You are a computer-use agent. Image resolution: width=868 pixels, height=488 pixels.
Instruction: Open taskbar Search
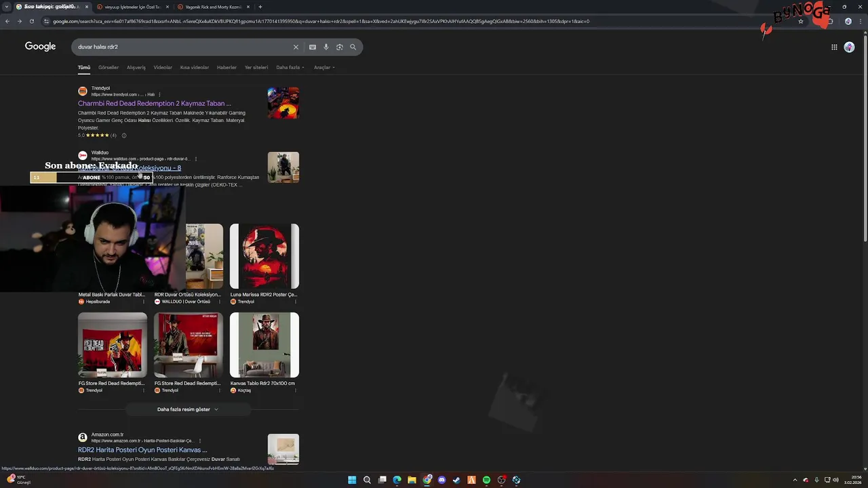tap(367, 480)
